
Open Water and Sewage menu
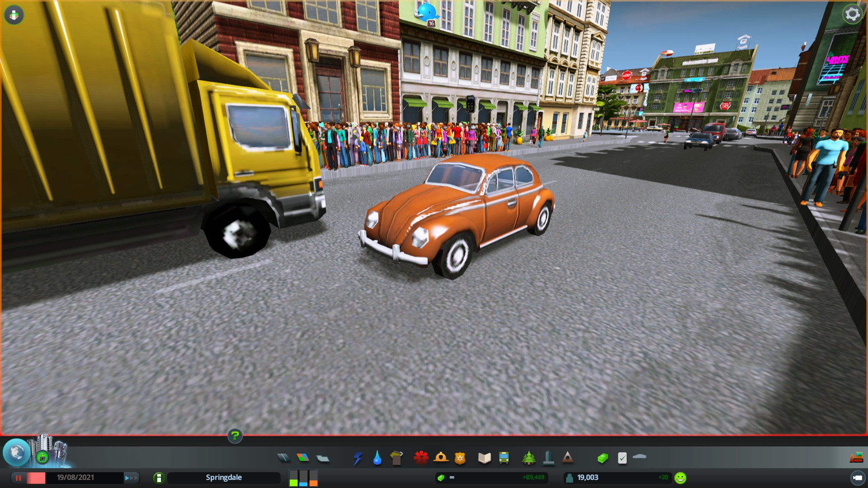377,458
